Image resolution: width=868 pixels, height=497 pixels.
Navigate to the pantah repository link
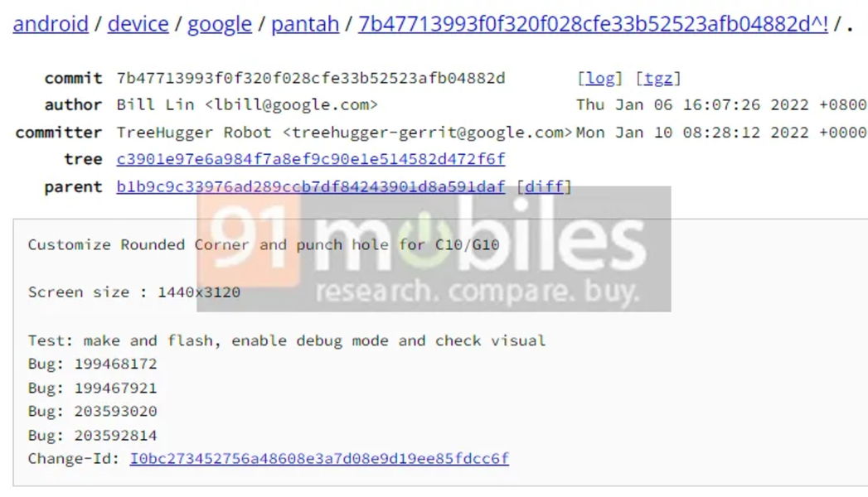[305, 24]
